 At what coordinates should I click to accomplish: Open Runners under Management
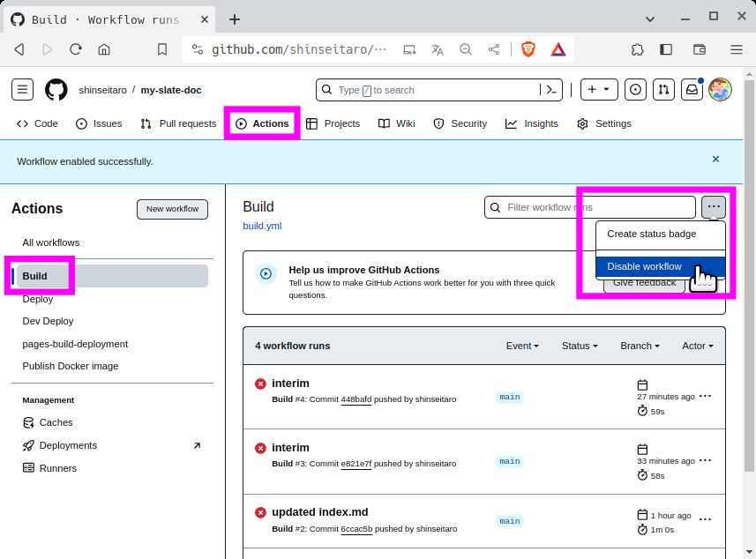click(50, 468)
